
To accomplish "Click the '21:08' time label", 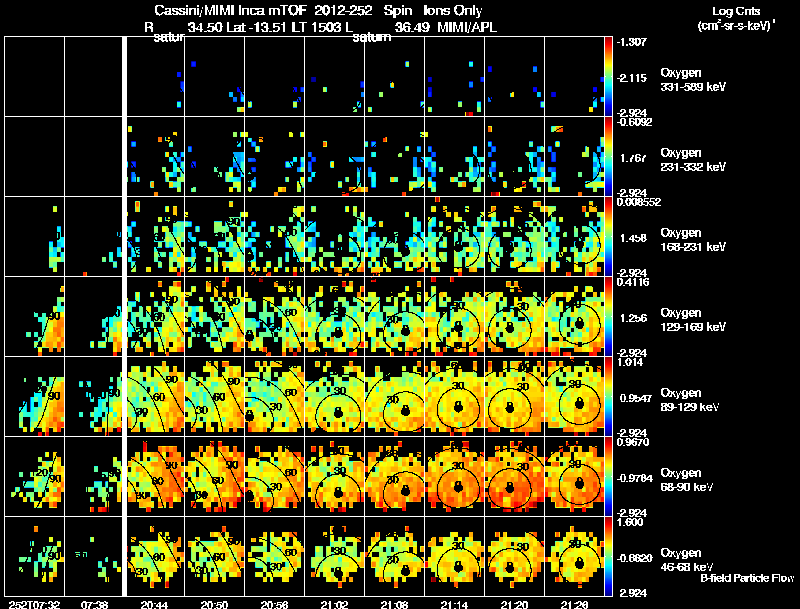I will point(394,604).
